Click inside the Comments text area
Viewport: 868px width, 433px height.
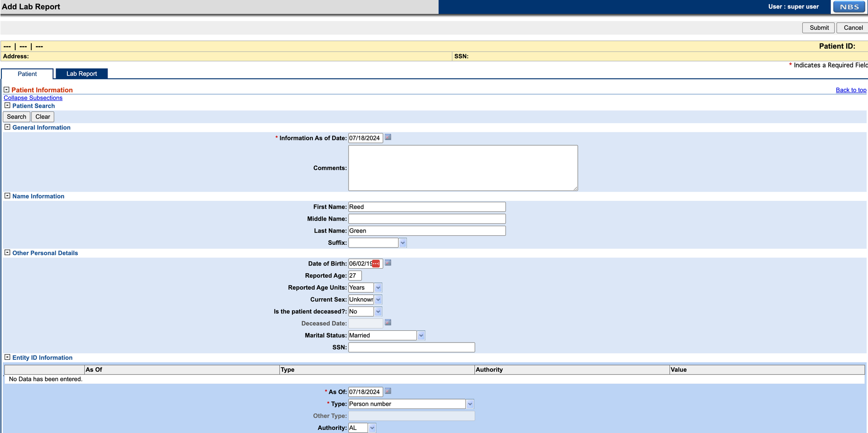tap(462, 167)
